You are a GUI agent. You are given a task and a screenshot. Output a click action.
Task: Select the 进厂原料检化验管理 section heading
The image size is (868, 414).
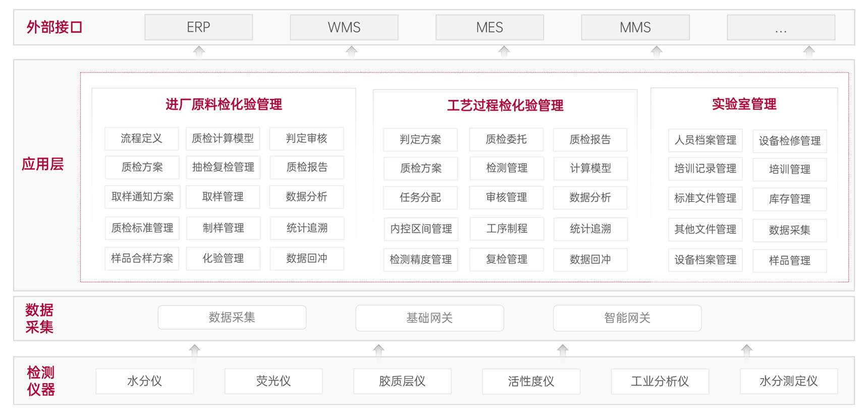[x=224, y=105]
